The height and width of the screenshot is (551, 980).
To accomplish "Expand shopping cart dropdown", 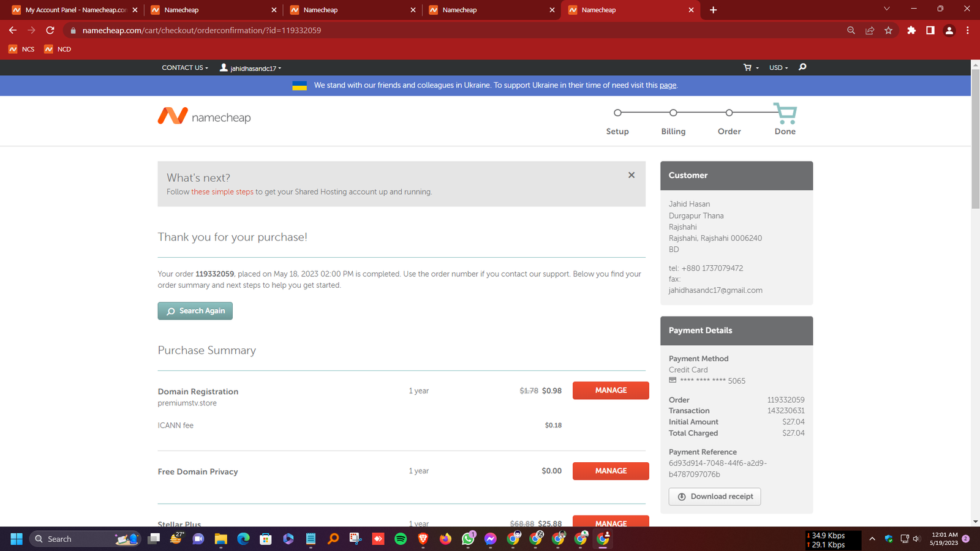I will [x=751, y=67].
